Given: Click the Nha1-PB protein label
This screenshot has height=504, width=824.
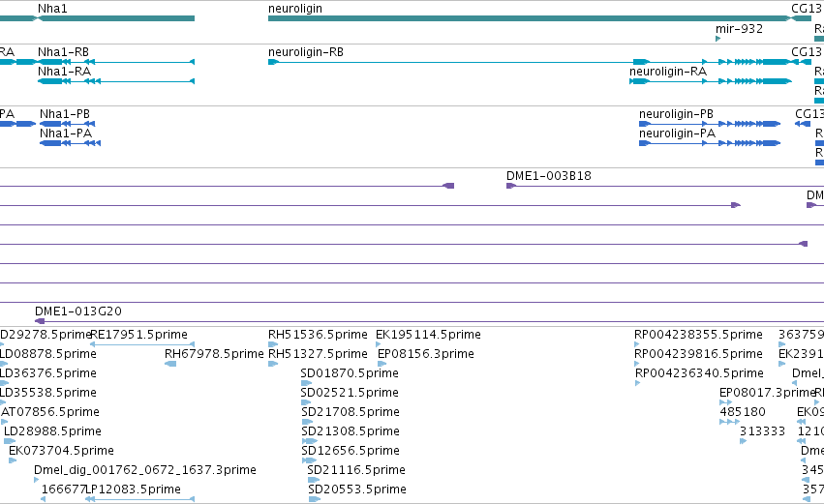Looking at the screenshot, I should coord(65,114).
